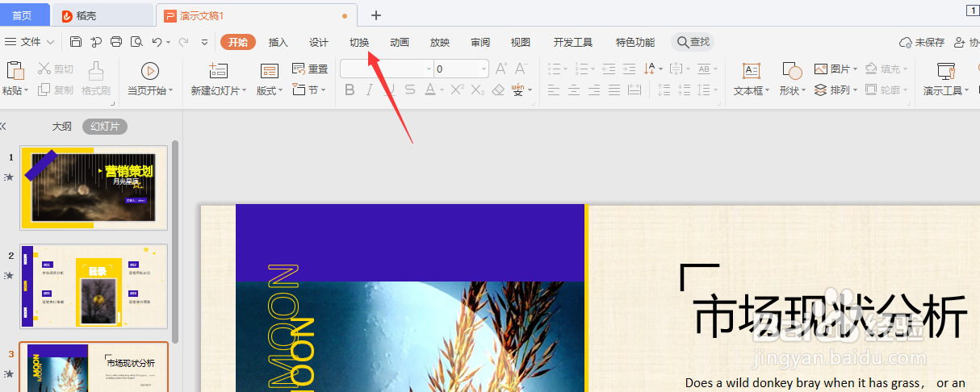
Task: Toggle Justify alignment for paragraph
Action: point(614,90)
